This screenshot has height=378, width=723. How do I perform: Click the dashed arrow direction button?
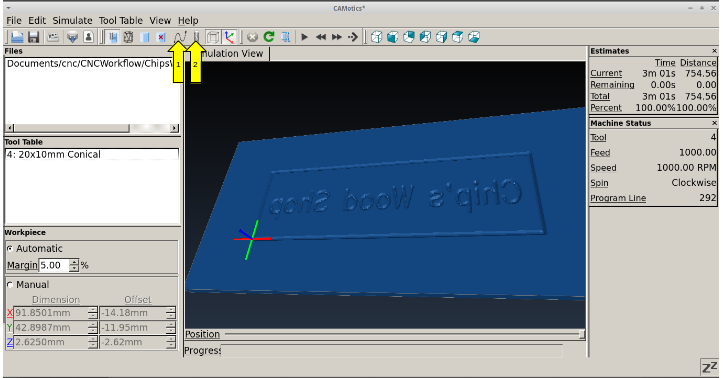(x=353, y=37)
